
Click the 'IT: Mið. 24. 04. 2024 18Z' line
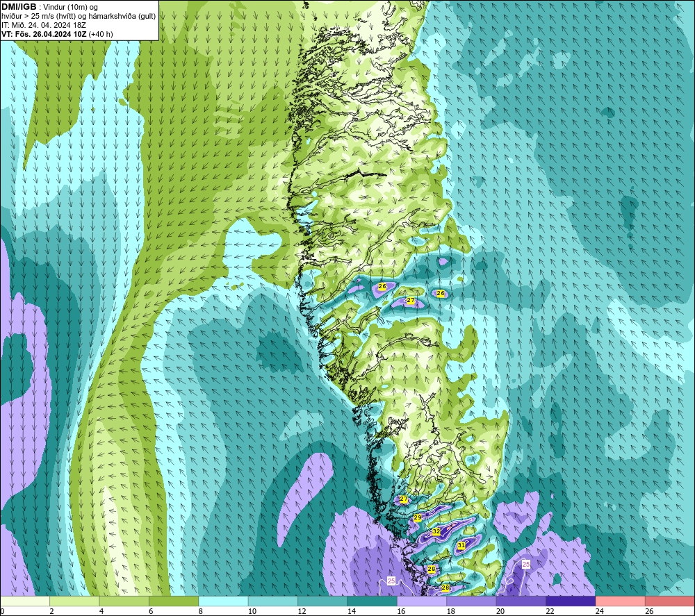coord(43,25)
